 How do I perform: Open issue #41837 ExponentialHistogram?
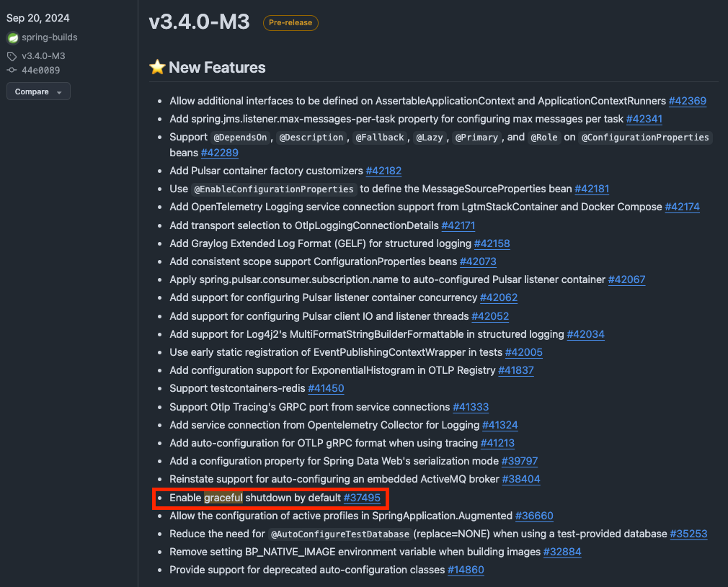tap(516, 371)
